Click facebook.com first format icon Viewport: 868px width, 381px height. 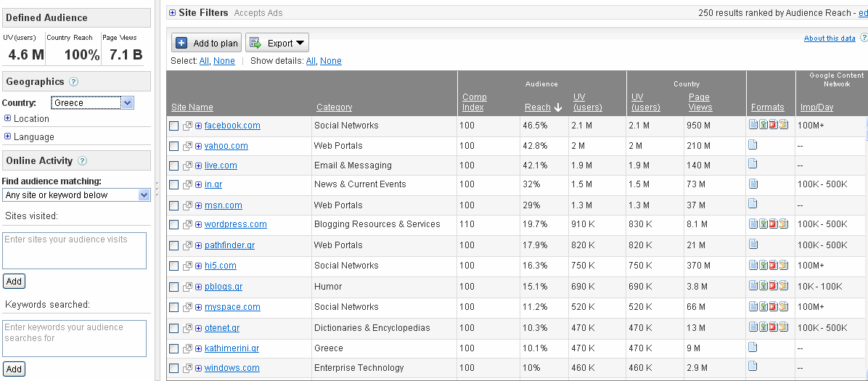click(753, 125)
